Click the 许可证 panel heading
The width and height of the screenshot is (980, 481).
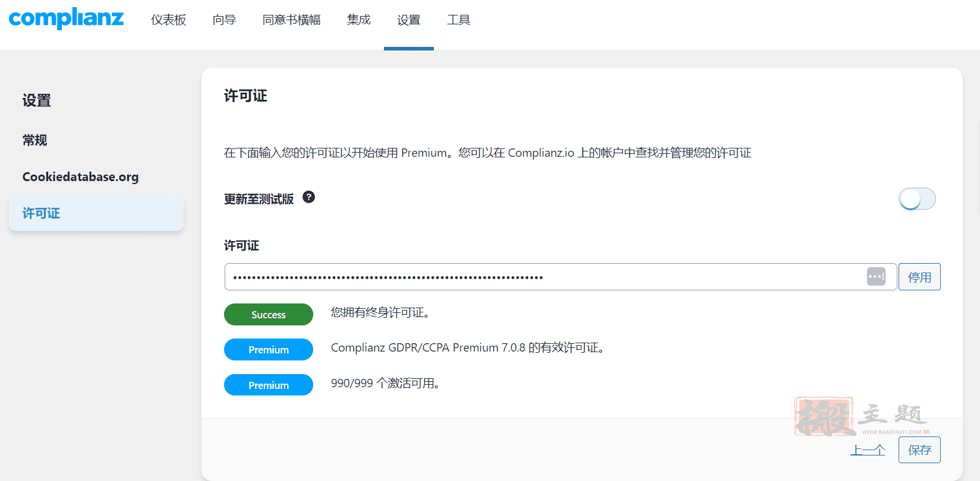coord(245,96)
